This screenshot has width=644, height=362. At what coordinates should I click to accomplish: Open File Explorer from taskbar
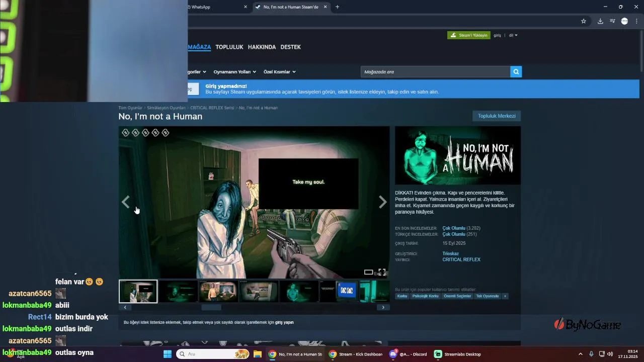pyautogui.click(x=257, y=354)
